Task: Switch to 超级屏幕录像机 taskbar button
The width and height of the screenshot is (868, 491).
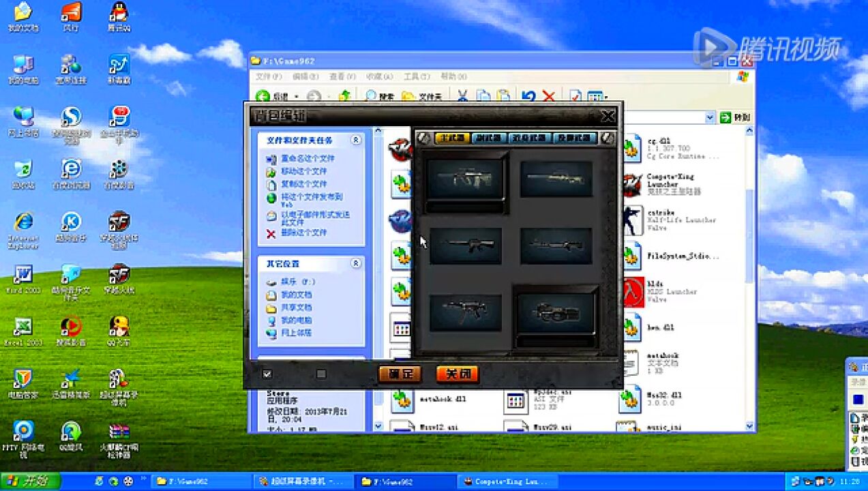Action: tap(303, 481)
